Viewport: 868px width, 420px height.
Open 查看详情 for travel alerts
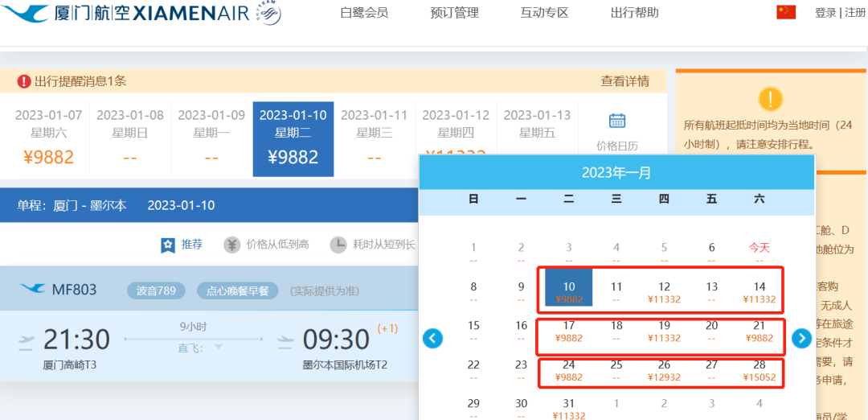(625, 81)
